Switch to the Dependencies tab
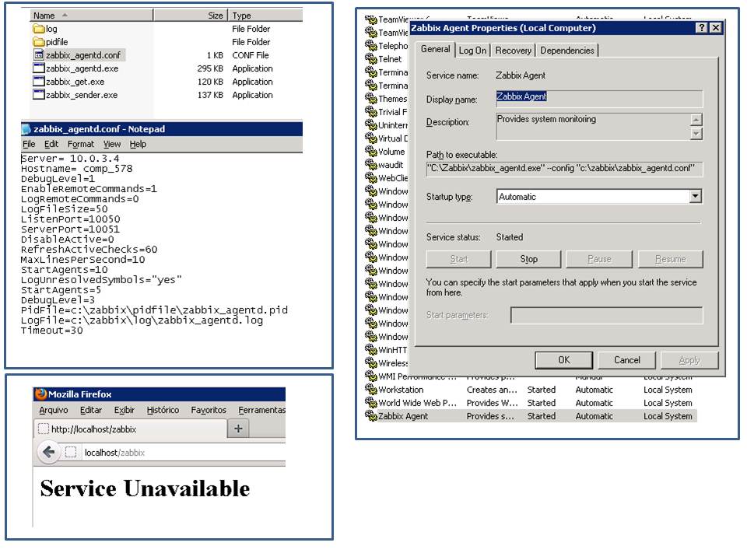 567,51
